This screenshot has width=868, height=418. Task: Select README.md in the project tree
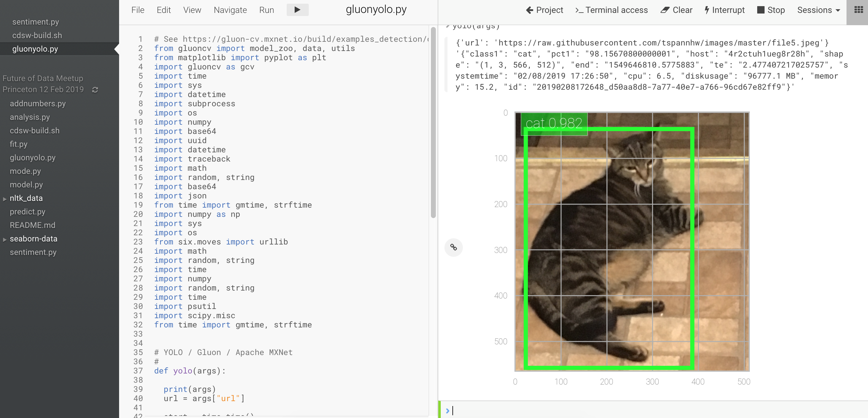click(x=32, y=225)
